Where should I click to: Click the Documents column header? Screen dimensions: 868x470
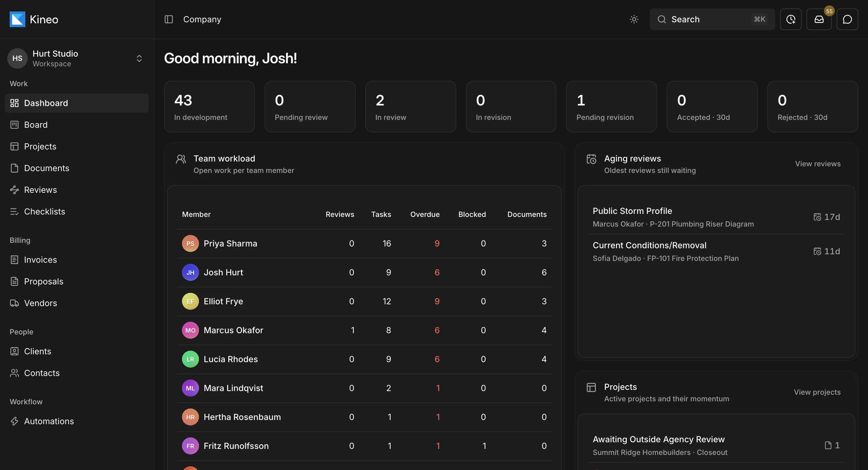[x=527, y=214]
